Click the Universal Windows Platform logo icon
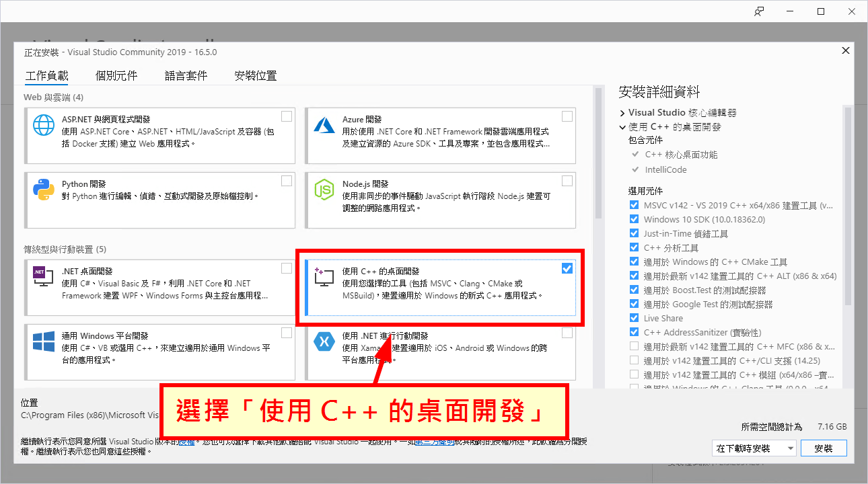868x484 pixels. pyautogui.click(x=44, y=341)
